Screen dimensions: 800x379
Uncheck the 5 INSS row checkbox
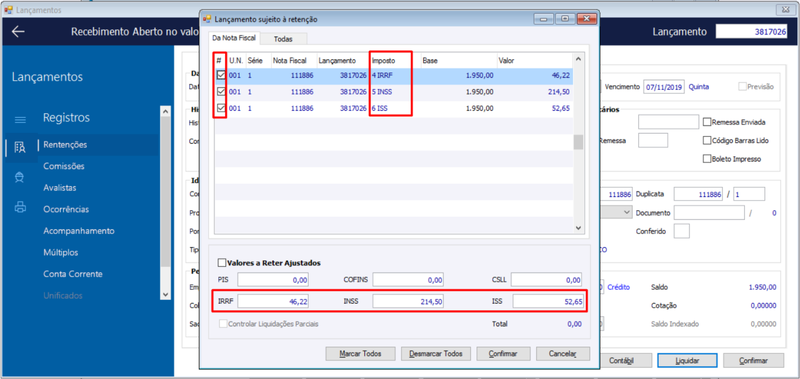tap(221, 92)
